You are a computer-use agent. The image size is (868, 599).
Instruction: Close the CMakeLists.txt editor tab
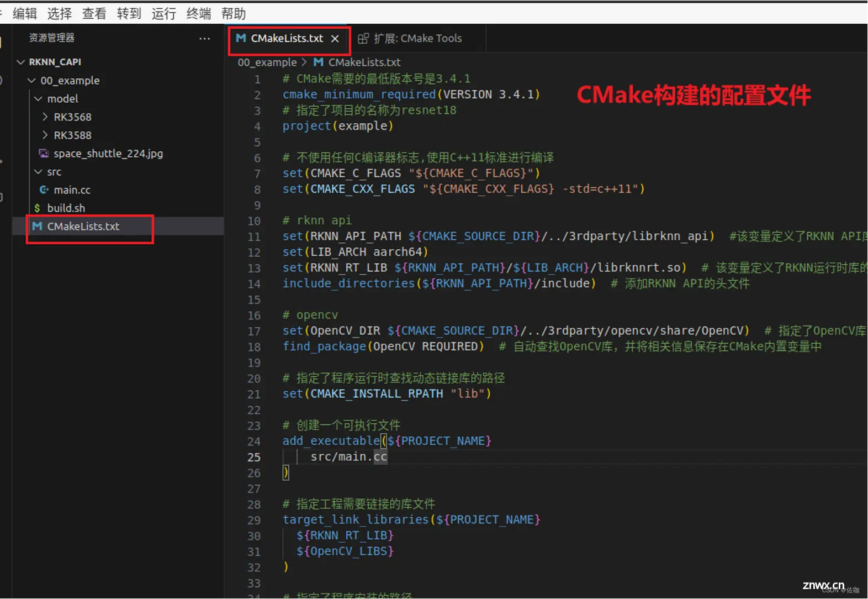335,39
